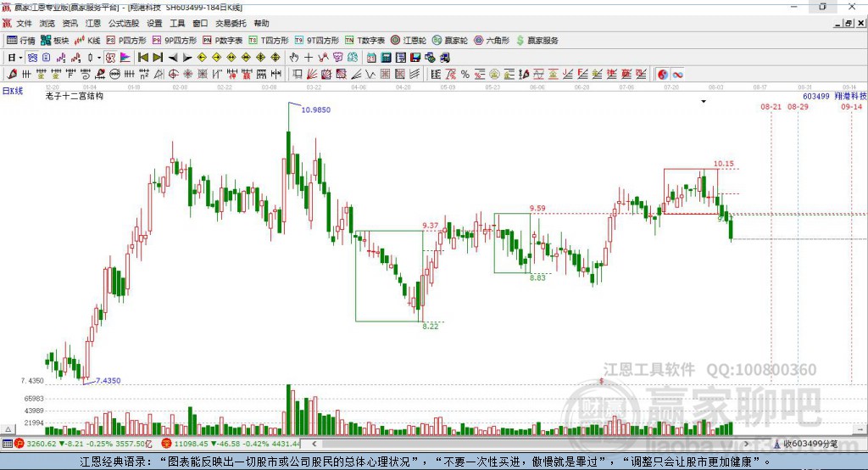Viewport: 868px width, 470px height.
Task: Click the stock code 603499
Action: pyautogui.click(x=816, y=97)
